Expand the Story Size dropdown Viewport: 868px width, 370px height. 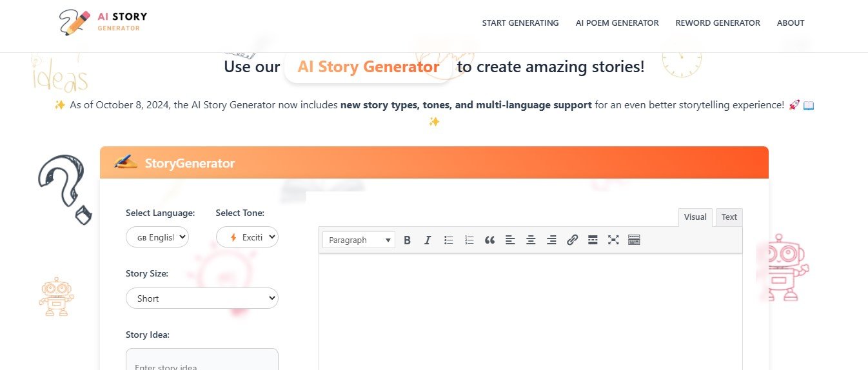[202, 298]
